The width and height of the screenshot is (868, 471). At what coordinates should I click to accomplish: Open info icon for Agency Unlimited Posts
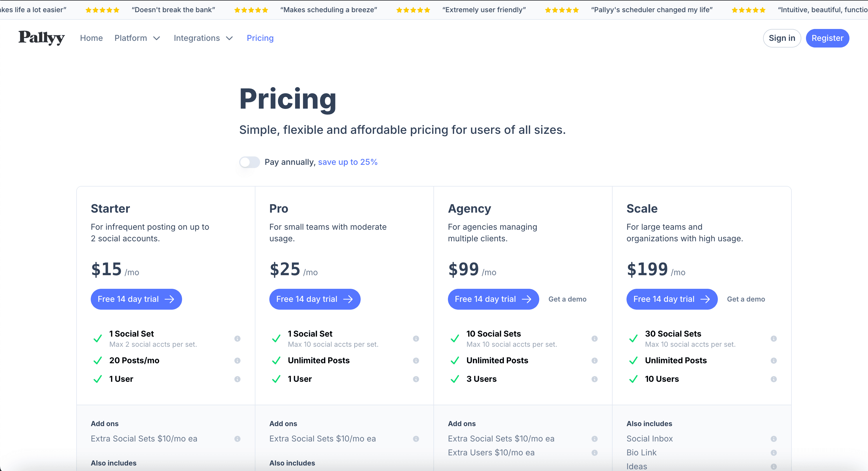(595, 361)
